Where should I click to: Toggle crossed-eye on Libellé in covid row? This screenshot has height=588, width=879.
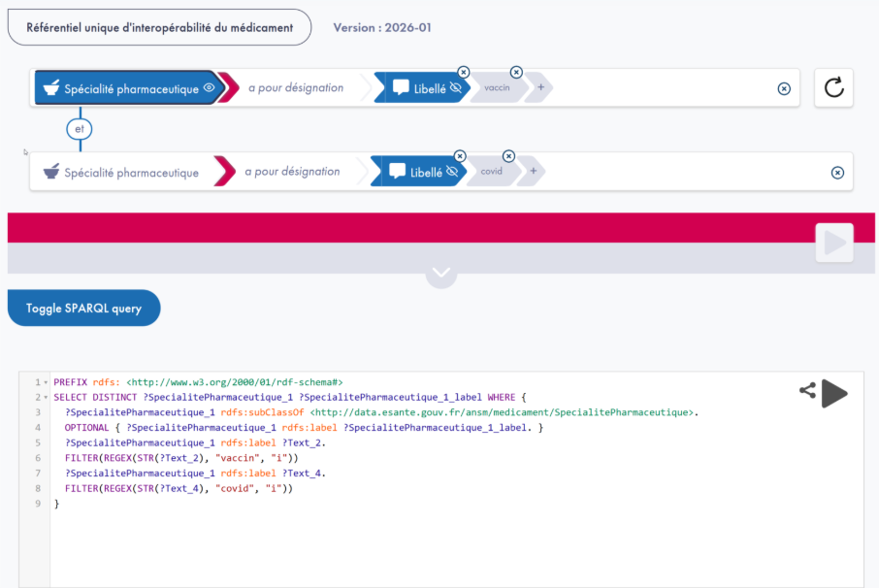[x=451, y=173]
